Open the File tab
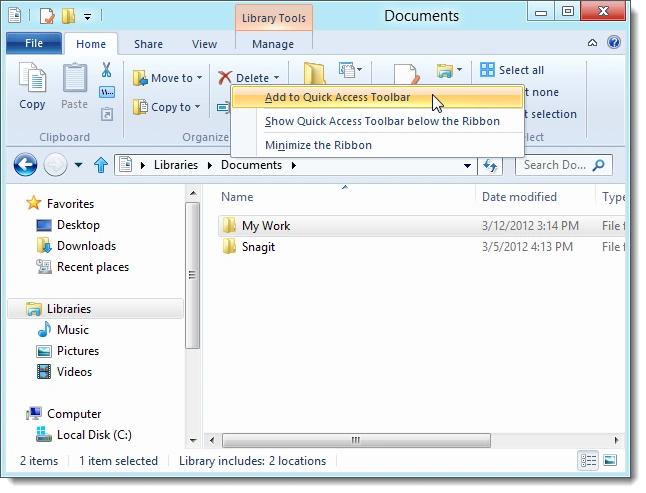 (x=34, y=43)
